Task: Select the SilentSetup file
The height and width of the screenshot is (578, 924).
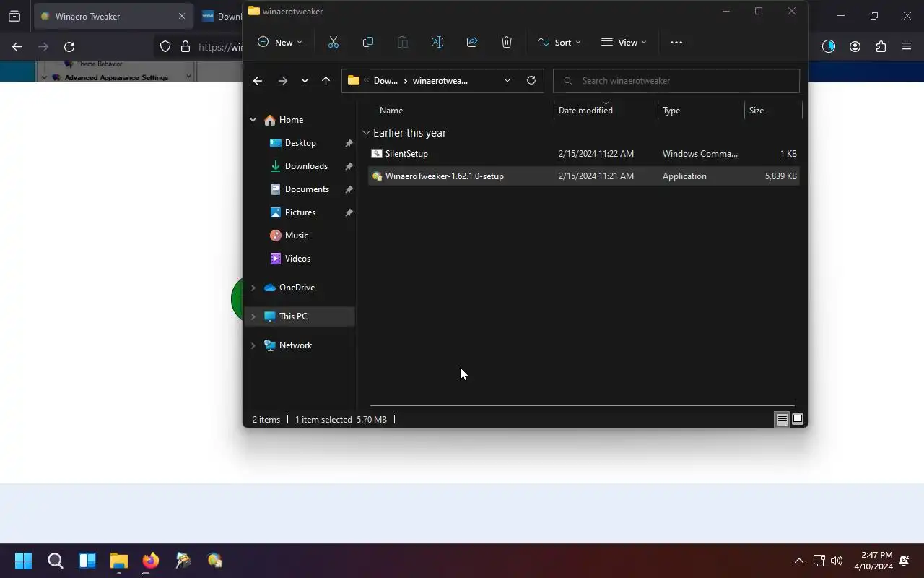Action: tap(583, 154)
